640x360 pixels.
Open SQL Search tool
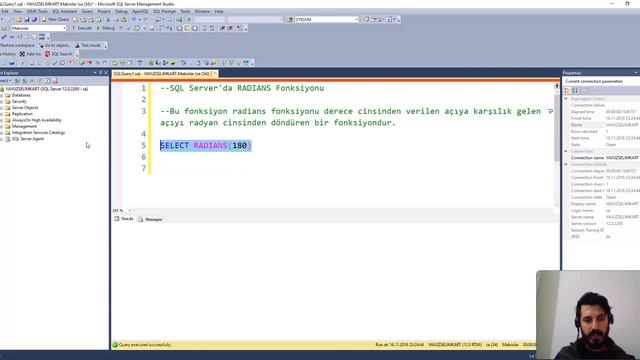coord(58,54)
